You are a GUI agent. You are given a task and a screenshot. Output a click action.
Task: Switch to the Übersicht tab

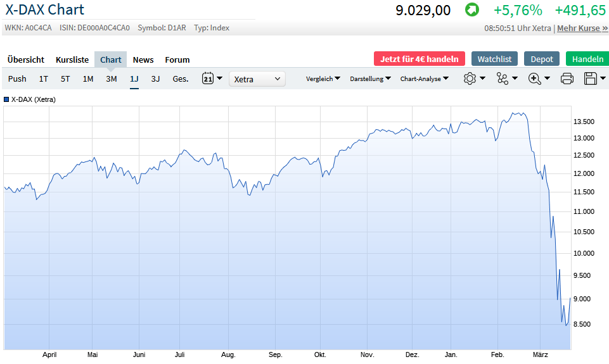(x=25, y=60)
